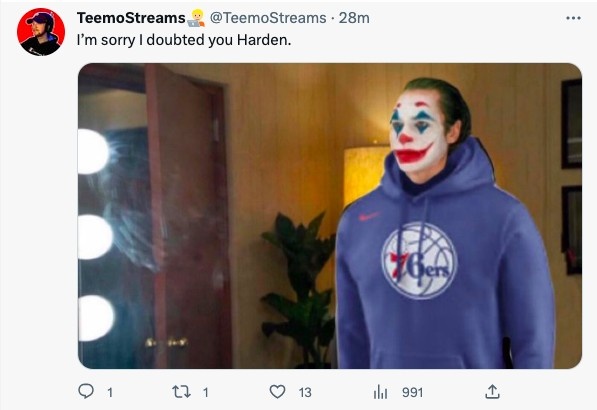Visit the @TeemoStreams handle link
The height and width of the screenshot is (410, 597).
click(268, 18)
